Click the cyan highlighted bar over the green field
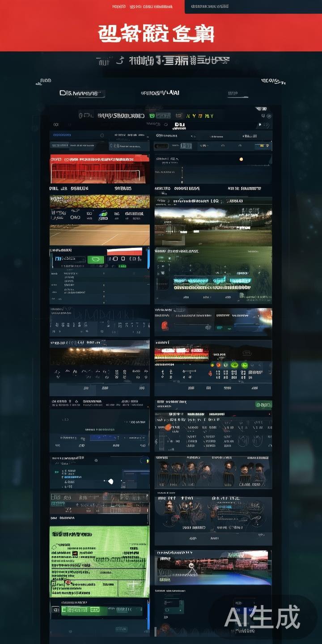Viewport: 322px width, 644px height. click(x=213, y=280)
